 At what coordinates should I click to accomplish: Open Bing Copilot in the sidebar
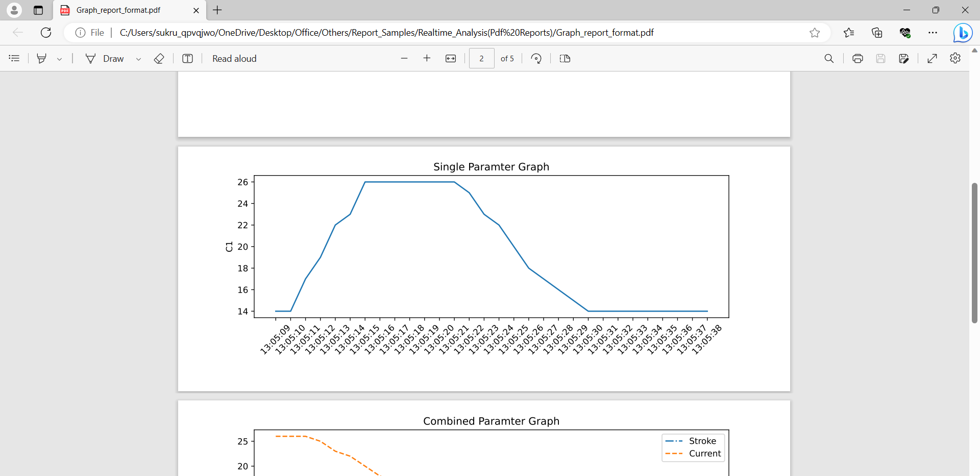[963, 32]
